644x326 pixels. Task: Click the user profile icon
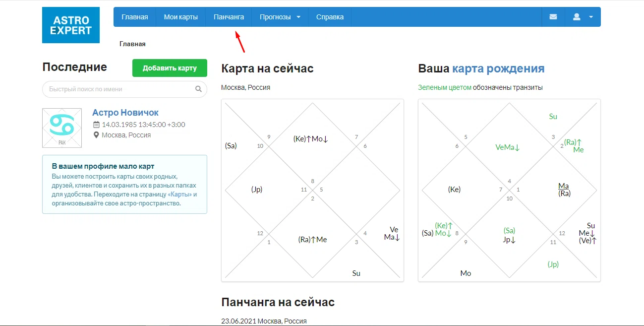(x=577, y=17)
